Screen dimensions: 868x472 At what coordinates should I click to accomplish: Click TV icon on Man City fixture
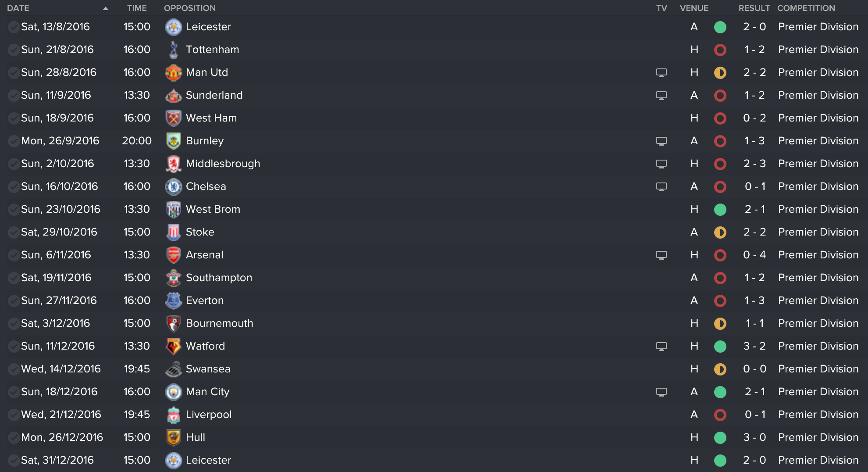point(661,392)
